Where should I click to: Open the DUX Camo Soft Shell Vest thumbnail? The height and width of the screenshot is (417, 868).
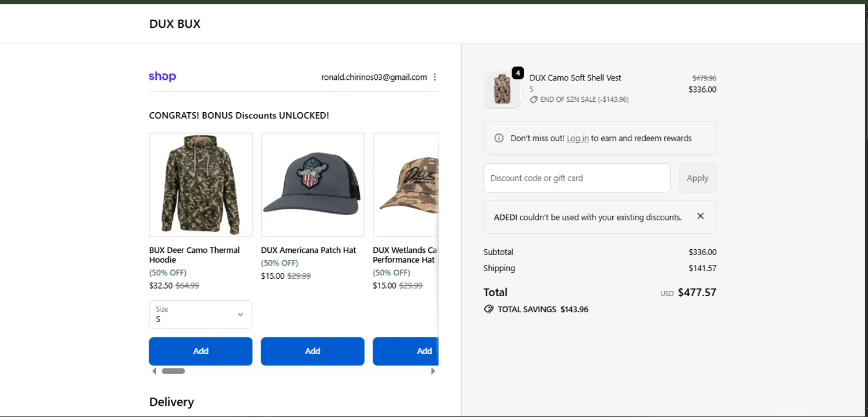click(502, 89)
